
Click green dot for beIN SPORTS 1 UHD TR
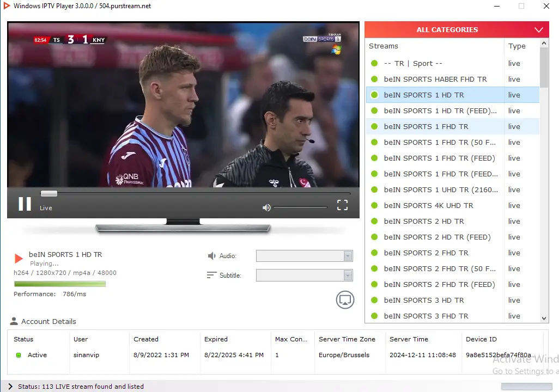(374, 189)
